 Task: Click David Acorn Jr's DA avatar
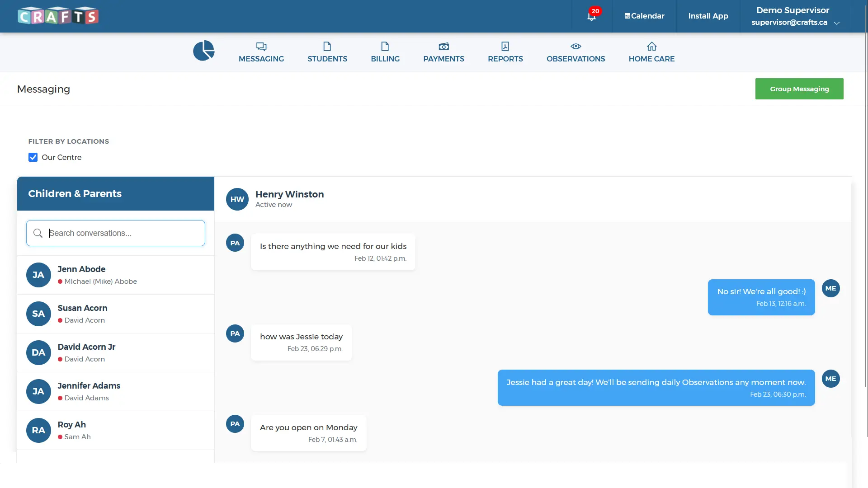point(38,352)
